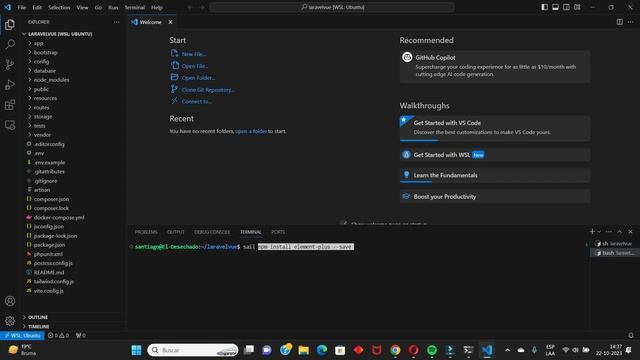Screen dimensions: 640x360
Task: Close the terminal panel
Action: pos(630,231)
